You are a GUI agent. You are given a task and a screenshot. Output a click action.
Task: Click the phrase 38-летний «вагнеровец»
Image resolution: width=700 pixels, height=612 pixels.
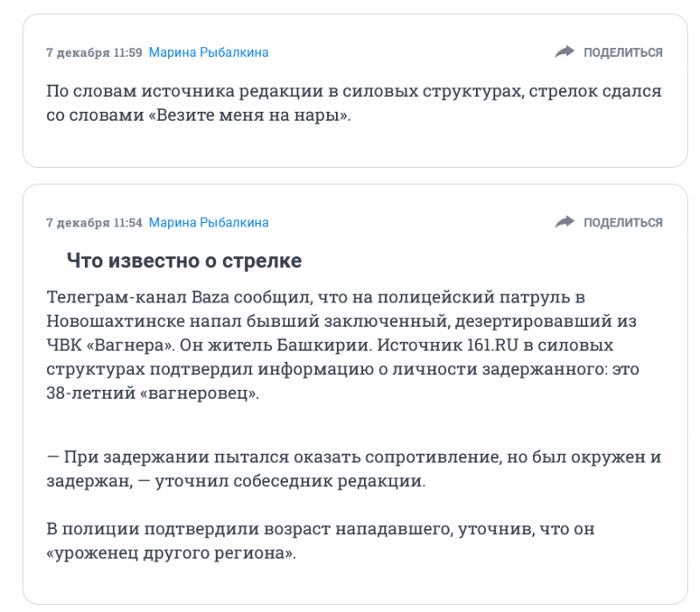coord(154,393)
